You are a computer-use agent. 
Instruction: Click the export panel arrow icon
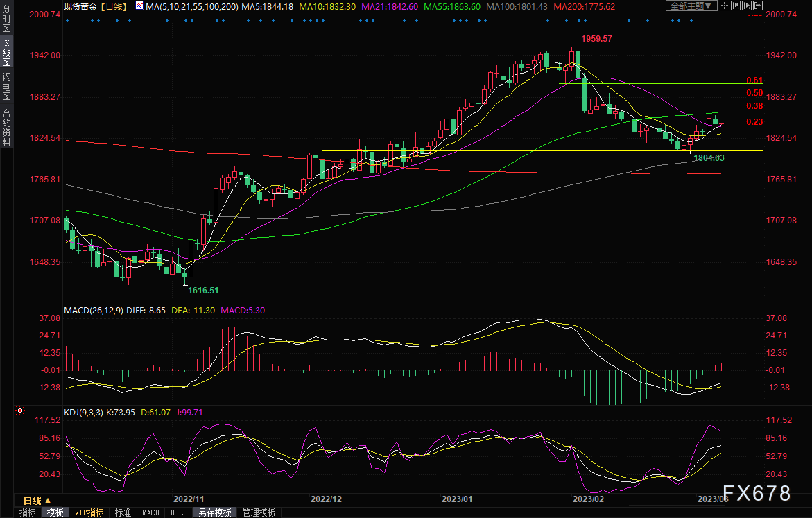click(x=758, y=6)
